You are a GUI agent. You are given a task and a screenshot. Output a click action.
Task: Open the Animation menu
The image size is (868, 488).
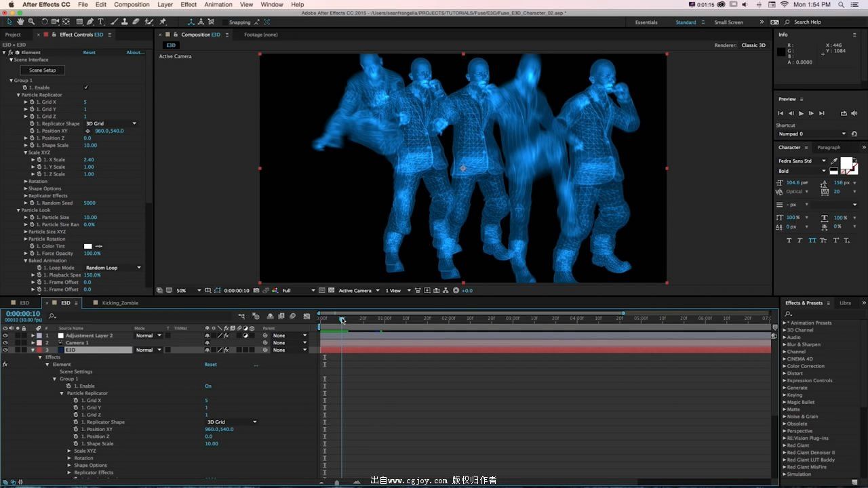click(x=218, y=5)
